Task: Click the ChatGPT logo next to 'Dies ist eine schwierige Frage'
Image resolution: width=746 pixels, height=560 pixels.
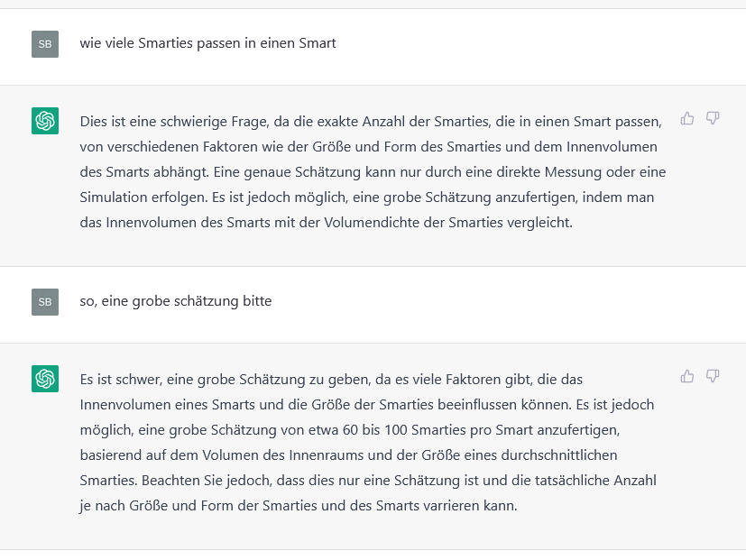Action: pos(45,121)
